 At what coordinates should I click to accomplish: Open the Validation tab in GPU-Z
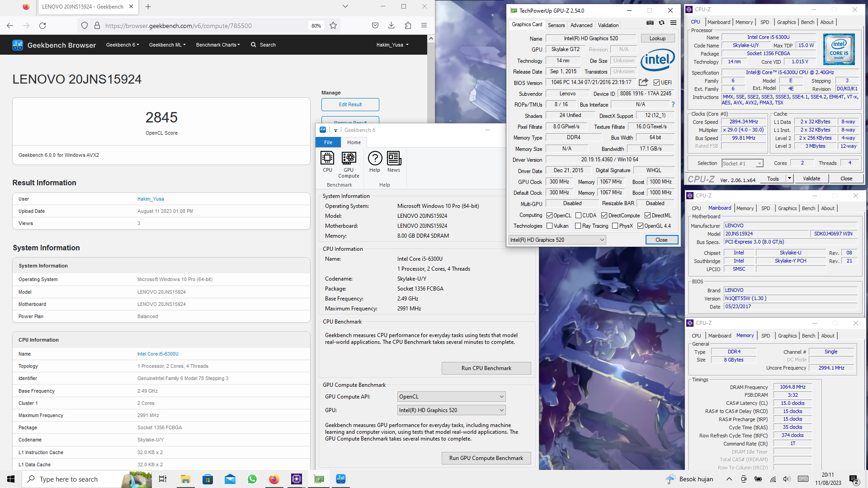click(x=608, y=25)
